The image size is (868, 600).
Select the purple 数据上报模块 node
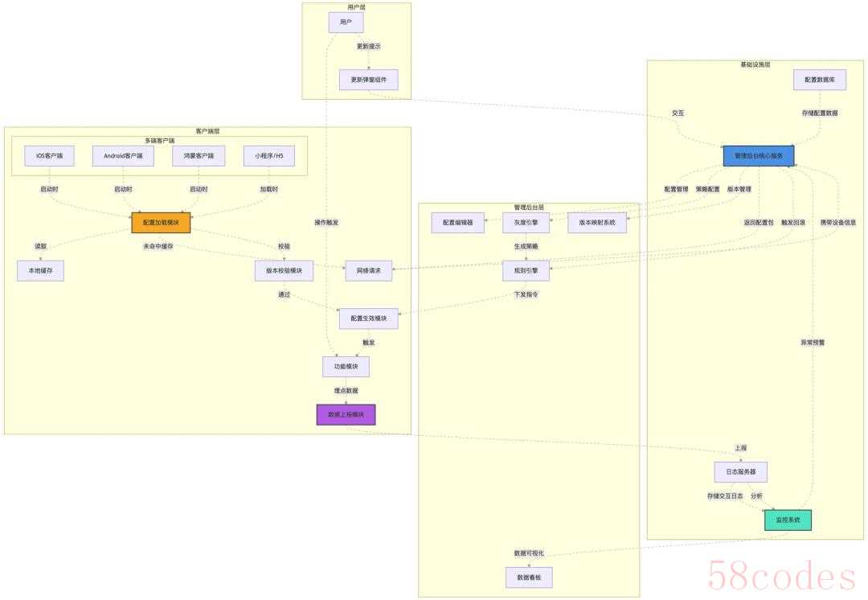tap(346, 415)
